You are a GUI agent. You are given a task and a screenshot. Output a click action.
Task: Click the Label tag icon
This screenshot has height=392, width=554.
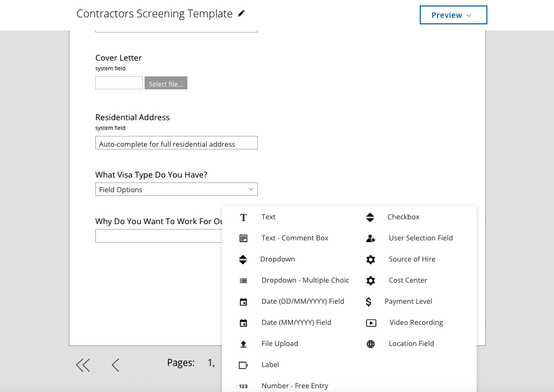(x=244, y=365)
